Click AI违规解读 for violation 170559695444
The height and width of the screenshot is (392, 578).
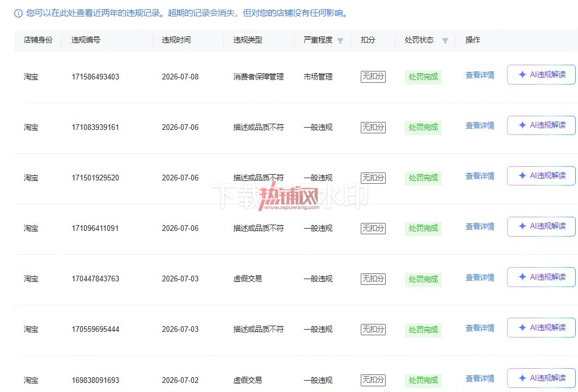coord(541,327)
